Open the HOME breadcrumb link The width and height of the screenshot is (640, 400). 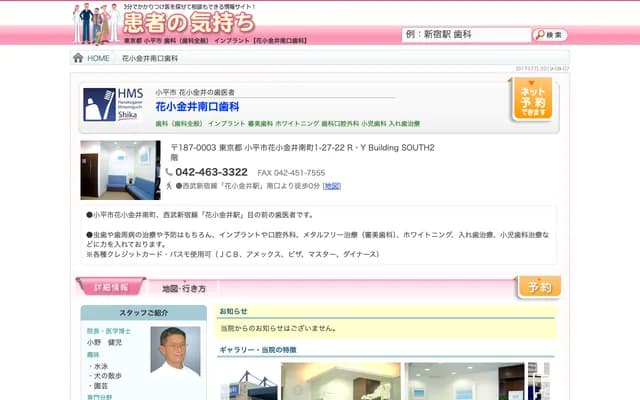click(x=98, y=58)
